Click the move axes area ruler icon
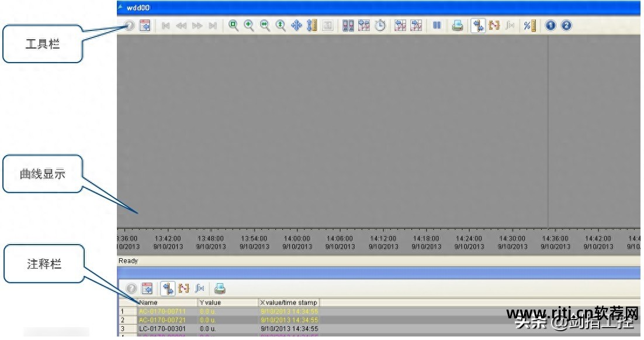 pyautogui.click(x=311, y=26)
